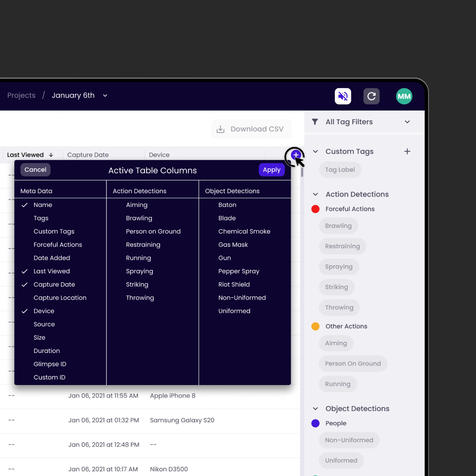Click the purple People color dot
The height and width of the screenshot is (476, 476).
tap(315, 423)
